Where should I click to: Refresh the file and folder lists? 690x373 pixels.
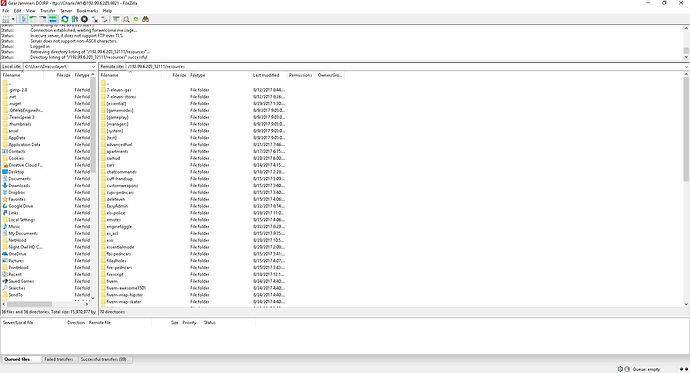[x=65, y=19]
